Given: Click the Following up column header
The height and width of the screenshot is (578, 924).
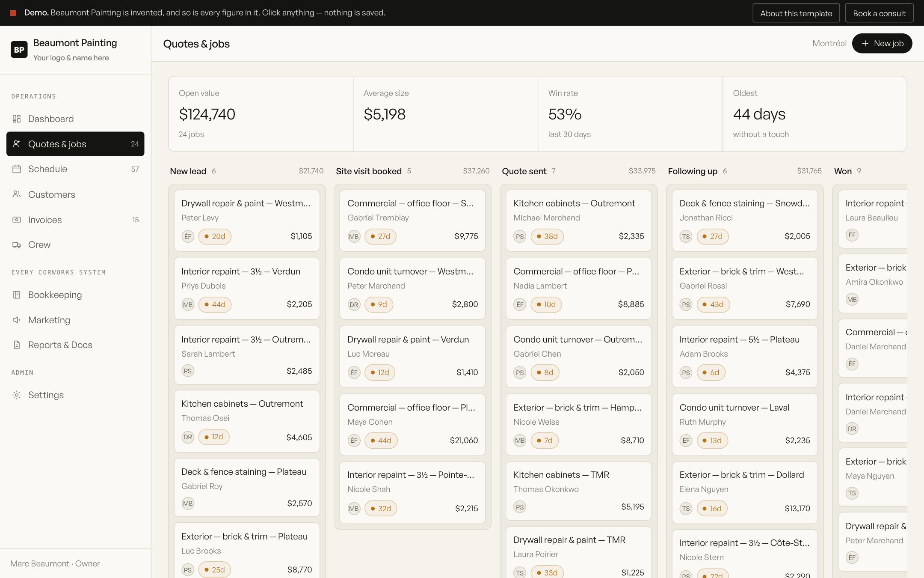Looking at the screenshot, I should point(693,171).
